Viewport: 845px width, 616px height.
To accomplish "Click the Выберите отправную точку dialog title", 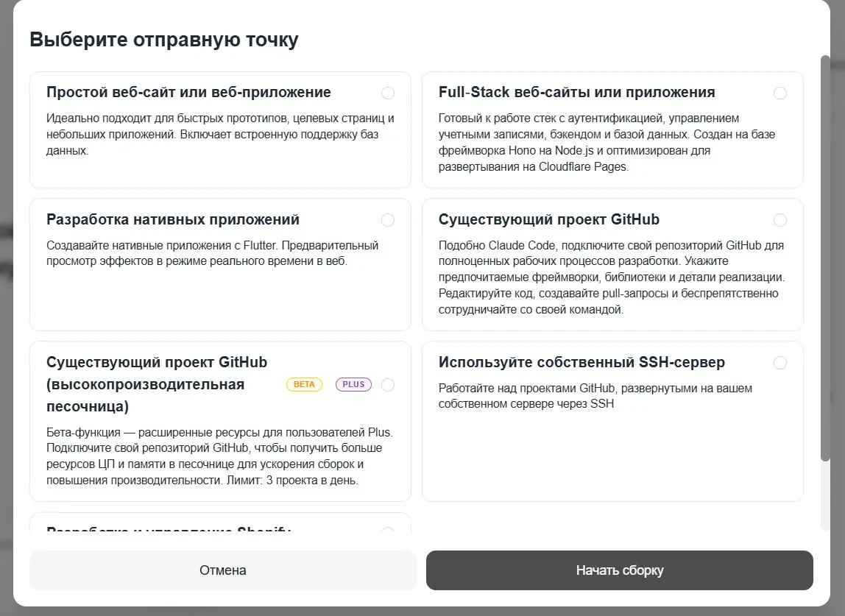I will [x=163, y=39].
